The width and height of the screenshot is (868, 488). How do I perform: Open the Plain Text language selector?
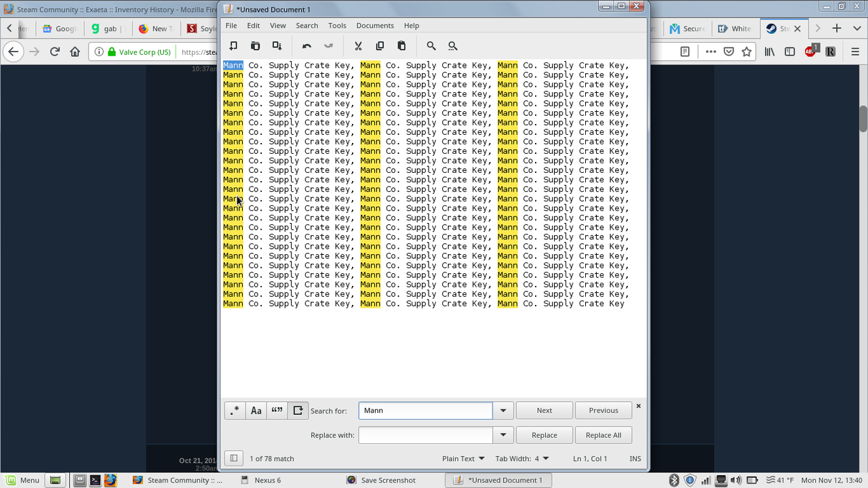[x=463, y=459]
